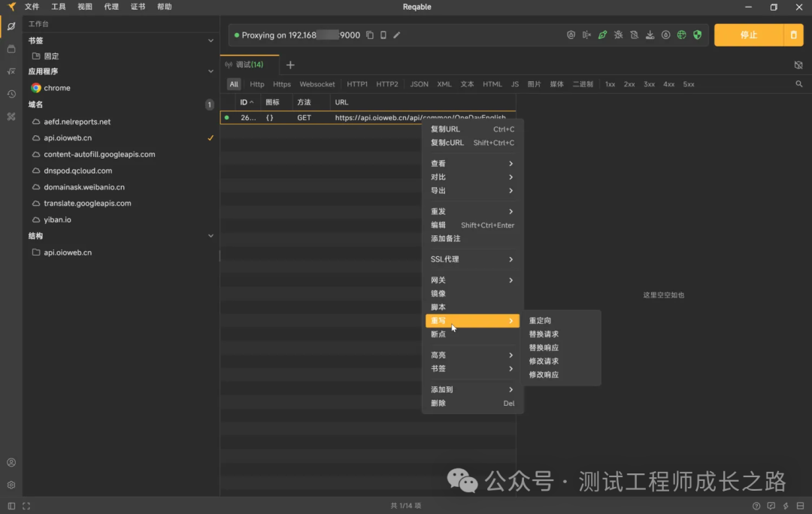
Task: Add a new tab with the plus icon
Action: pos(290,65)
